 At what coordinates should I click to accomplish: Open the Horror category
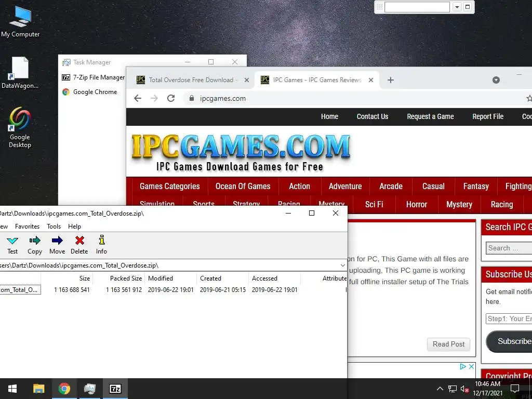[416, 205]
